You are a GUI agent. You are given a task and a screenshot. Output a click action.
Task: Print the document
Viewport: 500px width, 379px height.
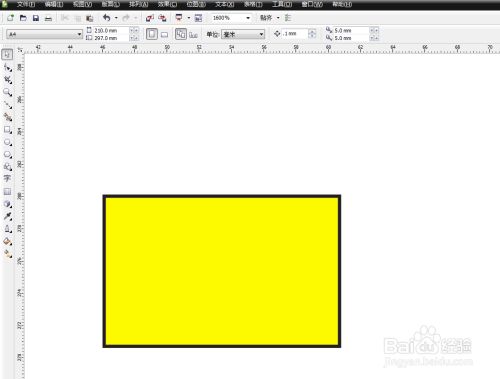(48, 18)
